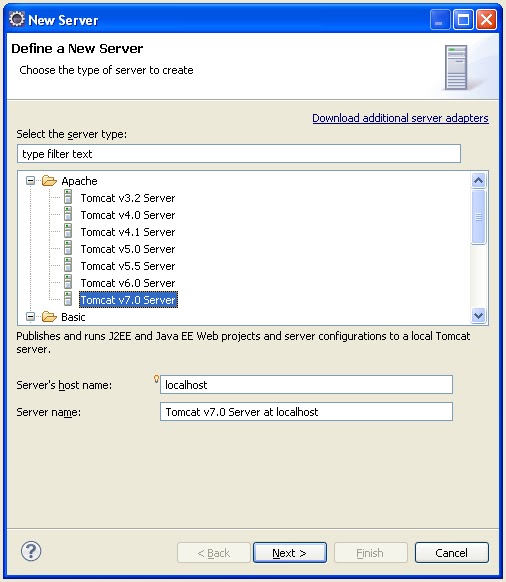Click the Tomcat v3.2 Server icon
506x582 pixels.
coord(68,197)
